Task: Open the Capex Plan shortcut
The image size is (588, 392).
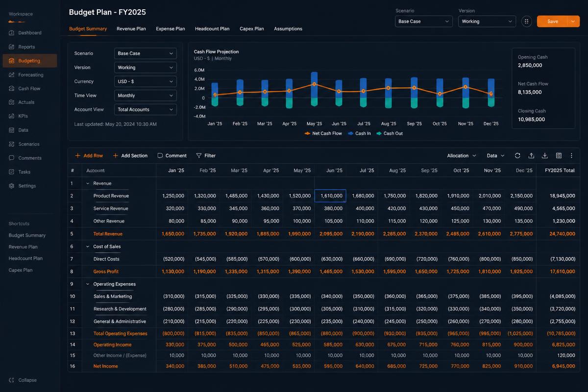Action: pyautogui.click(x=21, y=270)
